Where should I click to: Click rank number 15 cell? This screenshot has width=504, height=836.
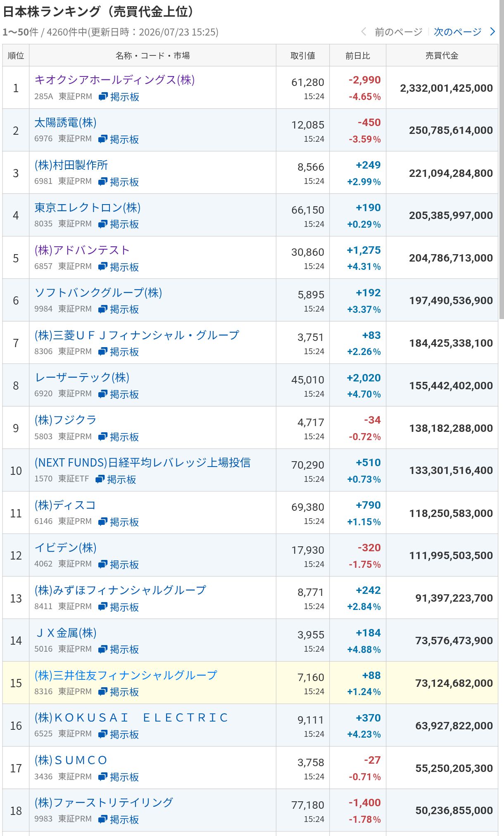[x=16, y=683]
